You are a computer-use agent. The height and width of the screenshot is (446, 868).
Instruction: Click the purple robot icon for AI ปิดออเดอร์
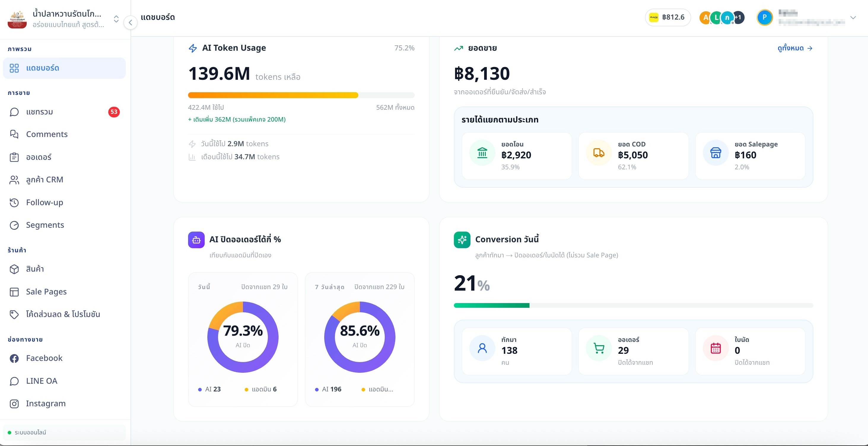click(x=196, y=240)
